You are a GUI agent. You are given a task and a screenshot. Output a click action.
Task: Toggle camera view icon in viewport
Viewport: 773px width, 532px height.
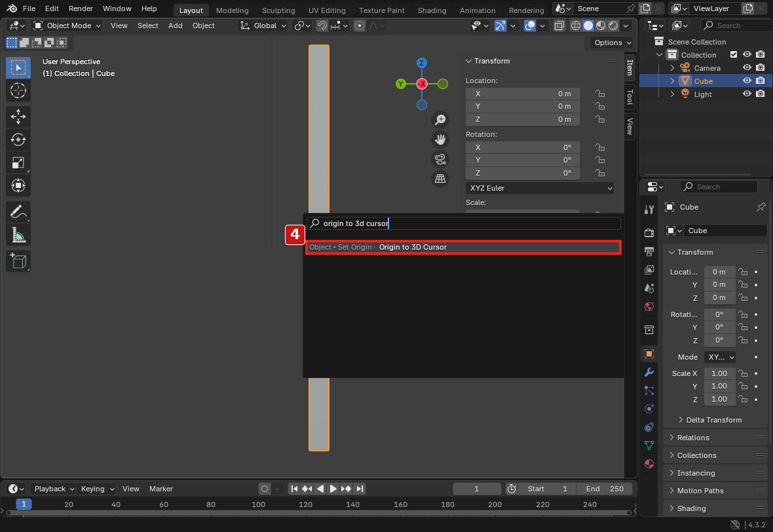pyautogui.click(x=440, y=159)
